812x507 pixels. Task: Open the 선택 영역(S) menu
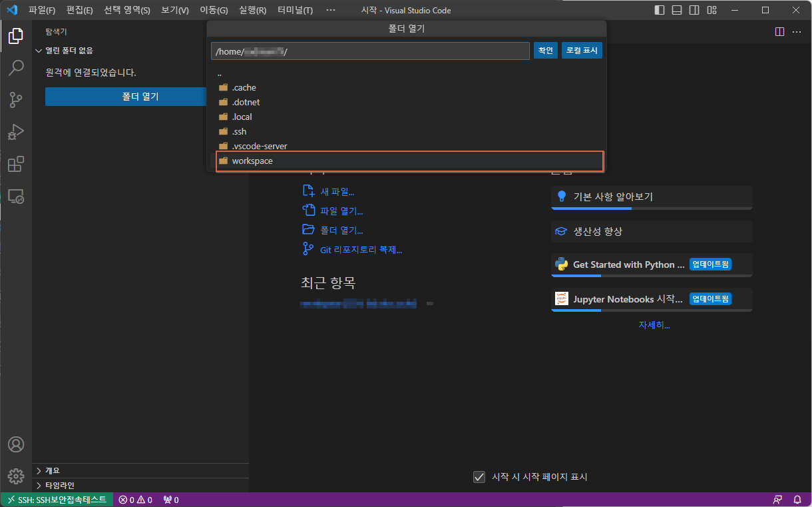coord(127,10)
